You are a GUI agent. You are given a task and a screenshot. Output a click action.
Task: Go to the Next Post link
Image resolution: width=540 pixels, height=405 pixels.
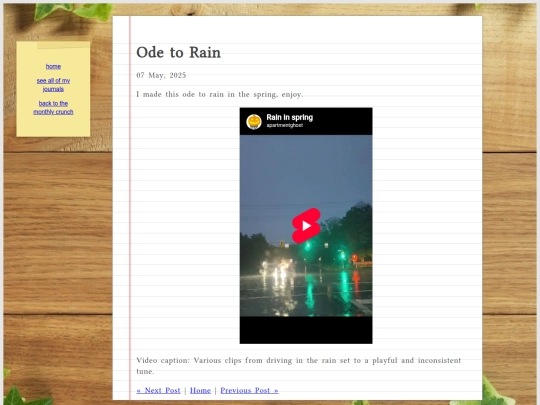coord(158,391)
